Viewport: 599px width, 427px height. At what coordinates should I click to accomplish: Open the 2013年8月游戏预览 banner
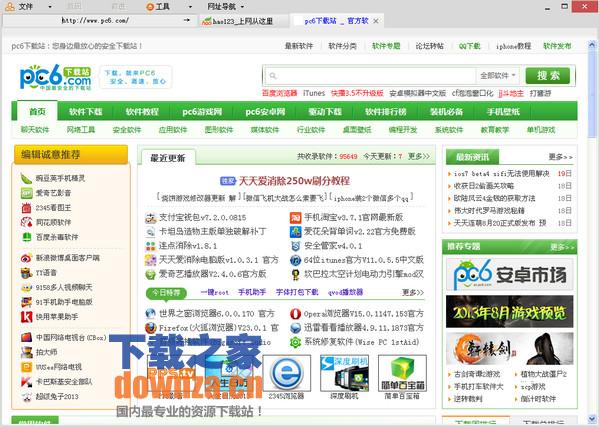tap(510, 312)
